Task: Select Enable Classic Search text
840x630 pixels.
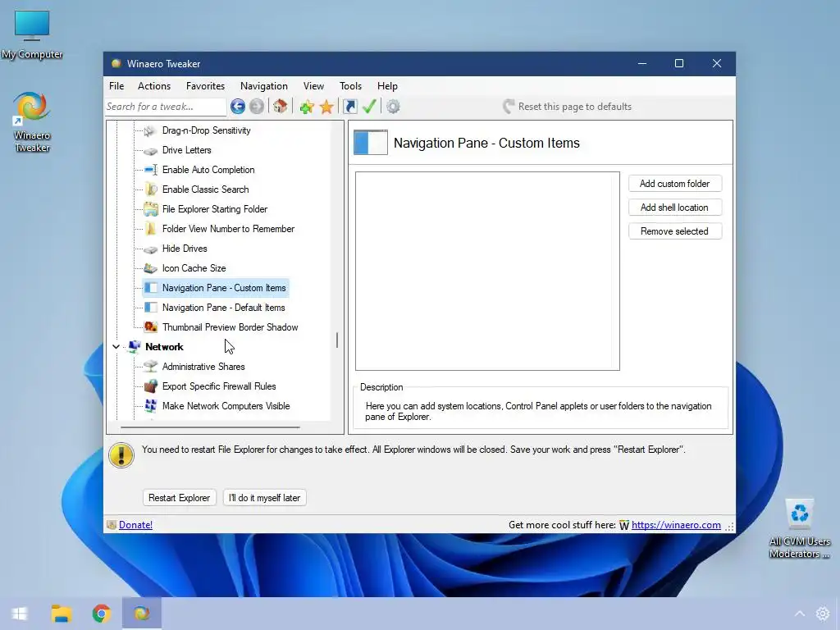Action: 206,189
